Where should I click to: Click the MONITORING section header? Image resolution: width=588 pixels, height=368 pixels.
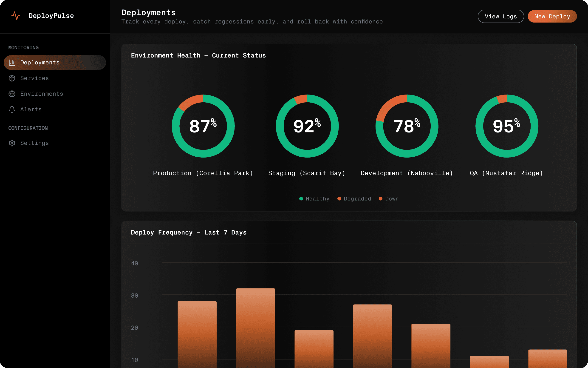(23, 47)
